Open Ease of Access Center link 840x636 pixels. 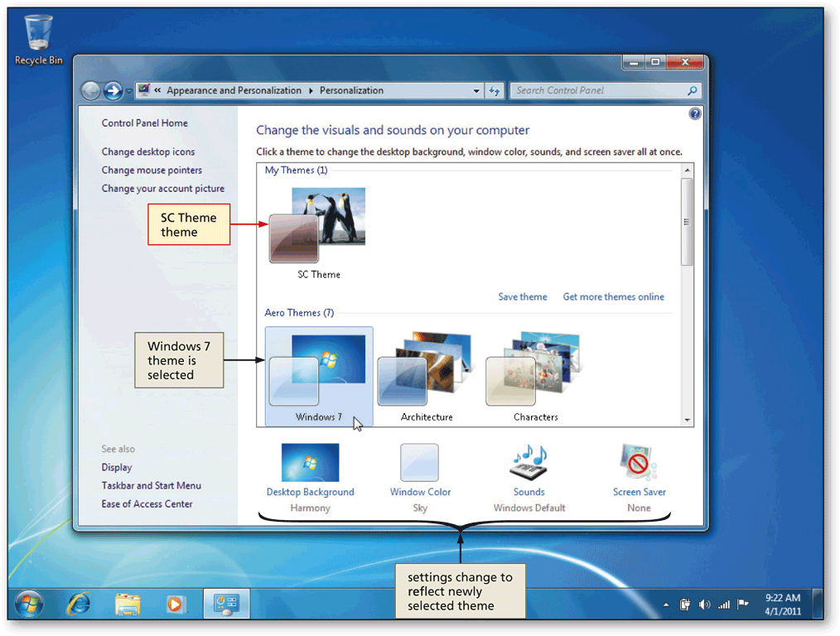pos(147,503)
